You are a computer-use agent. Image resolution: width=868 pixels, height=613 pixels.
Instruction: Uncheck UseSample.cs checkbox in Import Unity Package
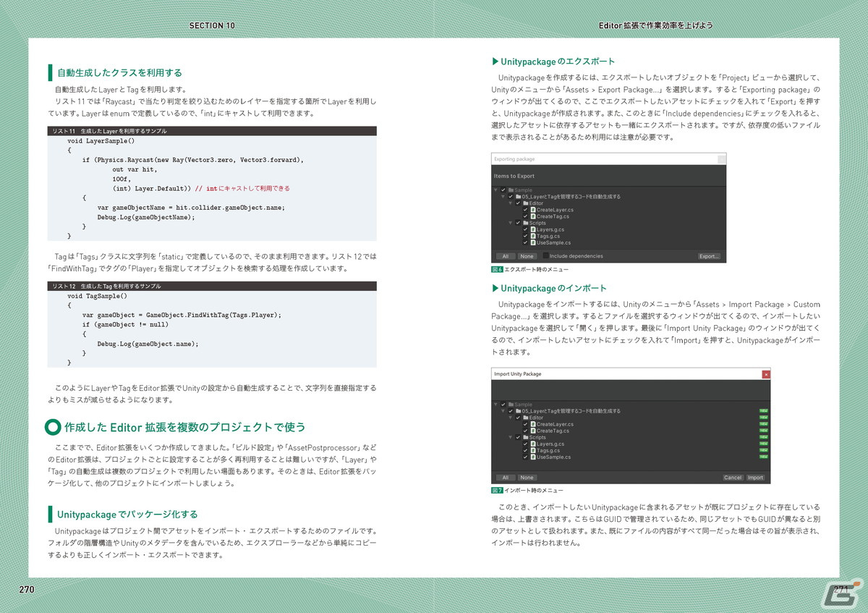click(525, 457)
